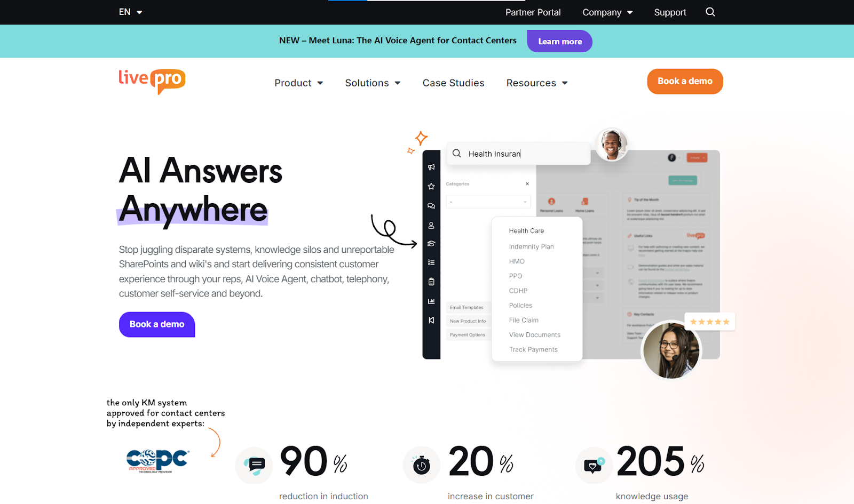Expand the Solutions menu

(x=373, y=83)
